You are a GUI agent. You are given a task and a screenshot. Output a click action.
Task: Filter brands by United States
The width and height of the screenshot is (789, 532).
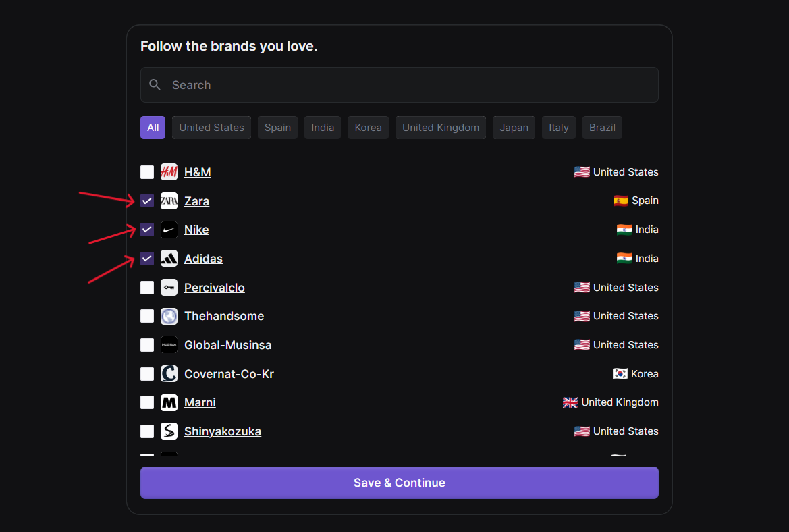pos(211,128)
